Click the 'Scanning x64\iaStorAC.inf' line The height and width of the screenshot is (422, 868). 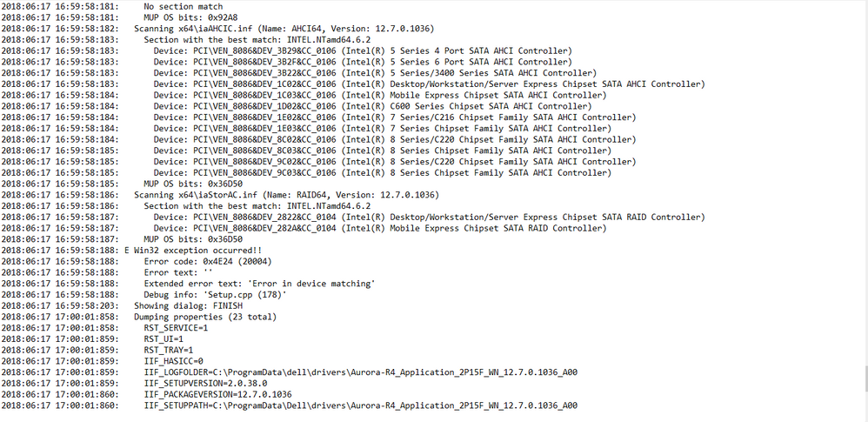220,195
